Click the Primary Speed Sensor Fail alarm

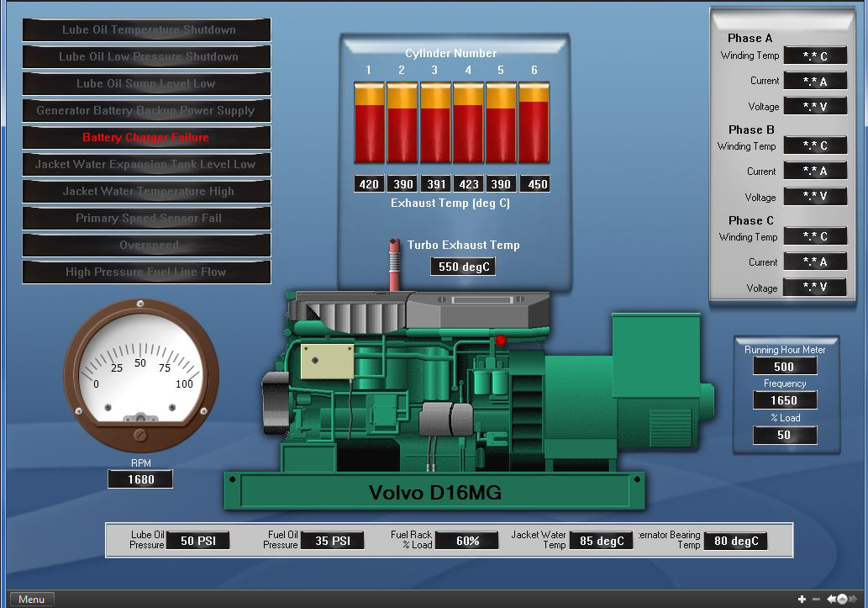[147, 218]
